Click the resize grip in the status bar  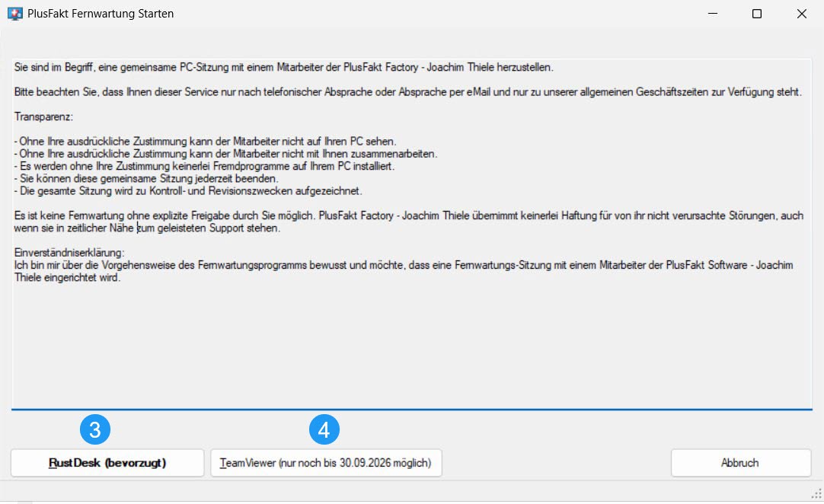click(x=816, y=493)
